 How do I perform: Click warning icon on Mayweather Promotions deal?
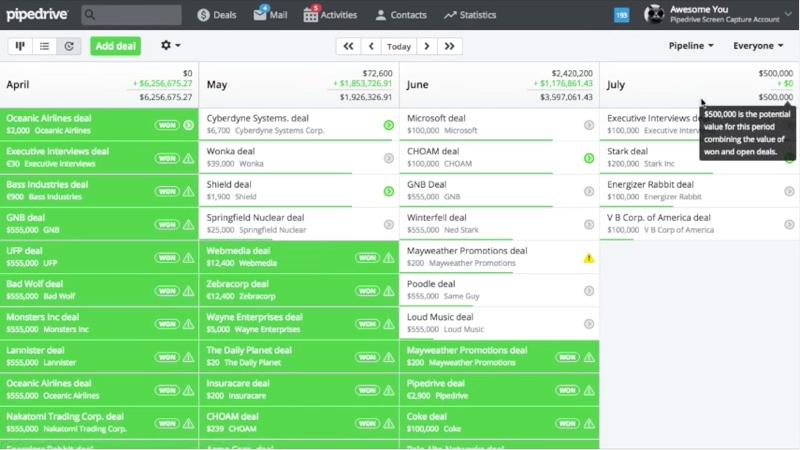(589, 257)
